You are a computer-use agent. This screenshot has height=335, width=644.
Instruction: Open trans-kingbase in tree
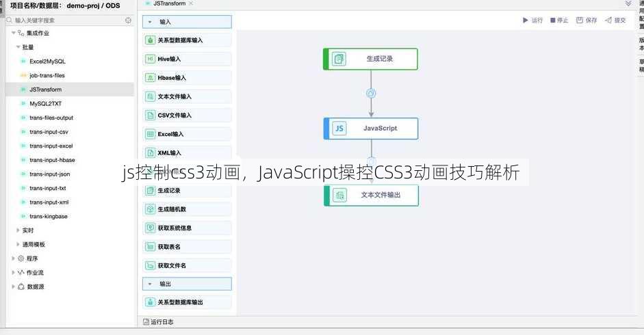[49, 216]
